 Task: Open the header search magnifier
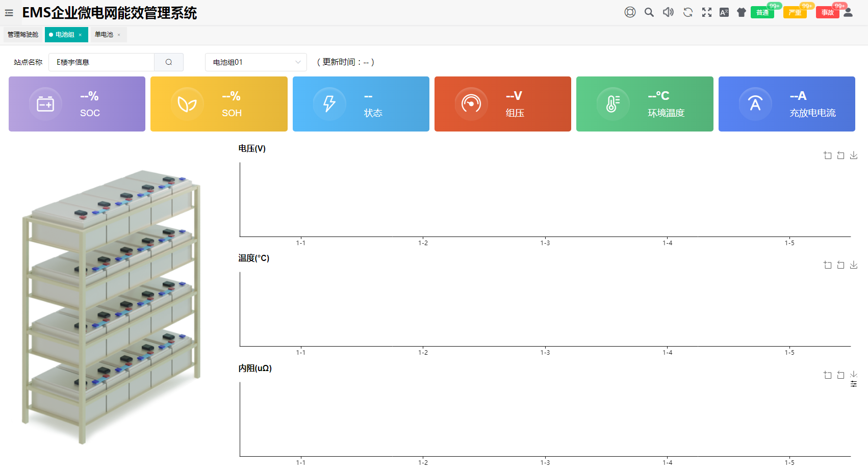pyautogui.click(x=649, y=12)
